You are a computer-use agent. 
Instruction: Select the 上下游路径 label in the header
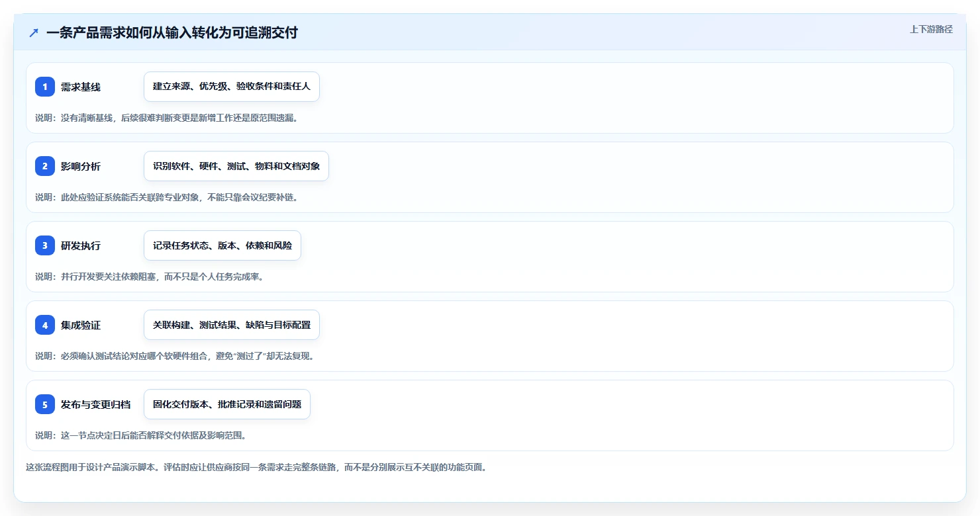(x=931, y=29)
